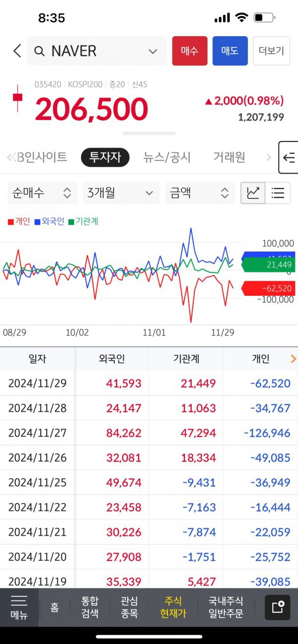The width and height of the screenshot is (298, 644).
Task: Select the 2024/11/22 date row
Action: (x=37, y=507)
